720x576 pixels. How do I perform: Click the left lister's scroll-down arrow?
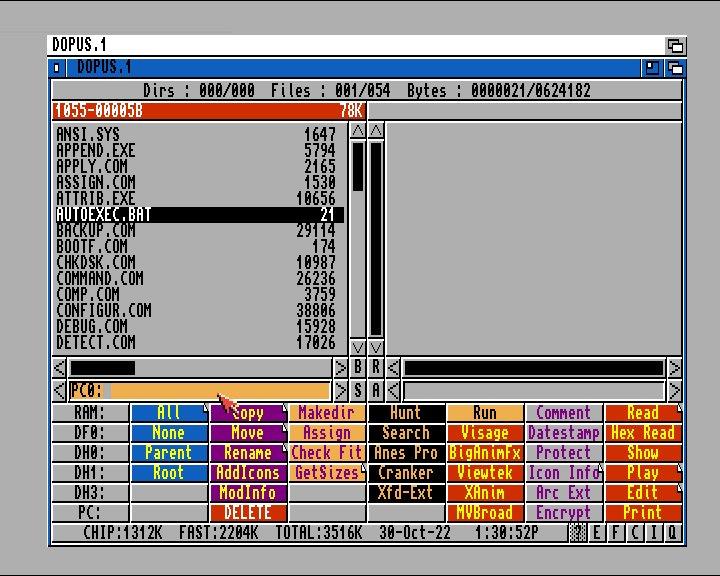pyautogui.click(x=358, y=347)
